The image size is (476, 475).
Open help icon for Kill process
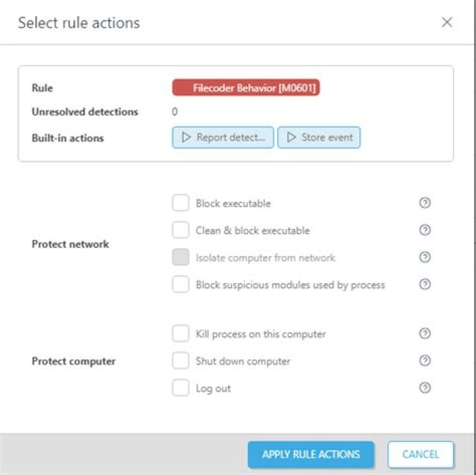click(x=425, y=333)
